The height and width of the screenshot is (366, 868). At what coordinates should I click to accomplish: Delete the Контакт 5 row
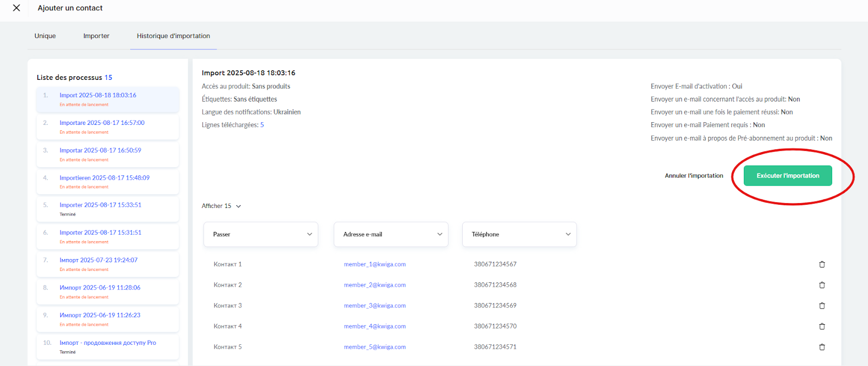[x=822, y=347]
